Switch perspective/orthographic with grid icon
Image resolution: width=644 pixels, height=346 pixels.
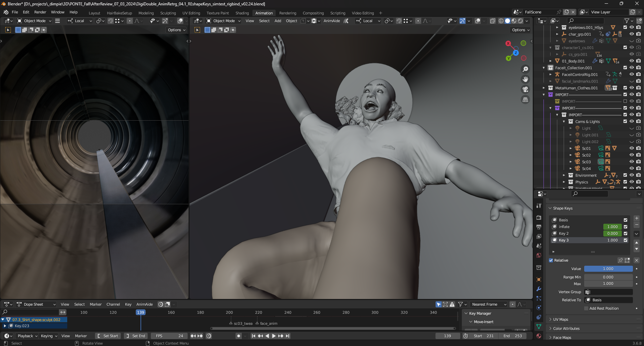tap(525, 100)
